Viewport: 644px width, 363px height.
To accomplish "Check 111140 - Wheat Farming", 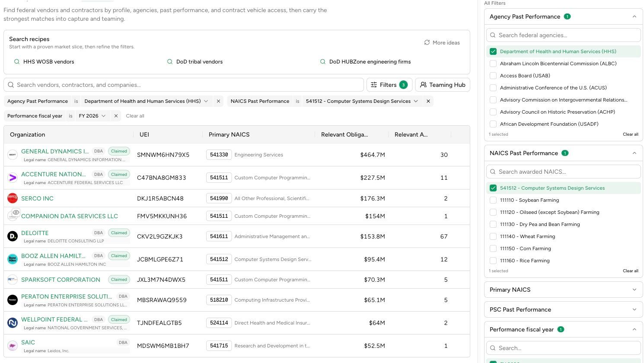I will coord(493,236).
